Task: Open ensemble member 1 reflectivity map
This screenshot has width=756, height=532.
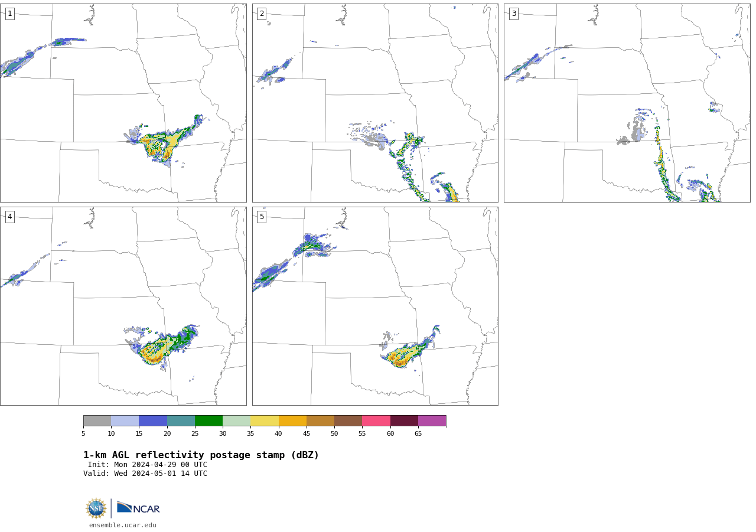Action: click(x=123, y=103)
